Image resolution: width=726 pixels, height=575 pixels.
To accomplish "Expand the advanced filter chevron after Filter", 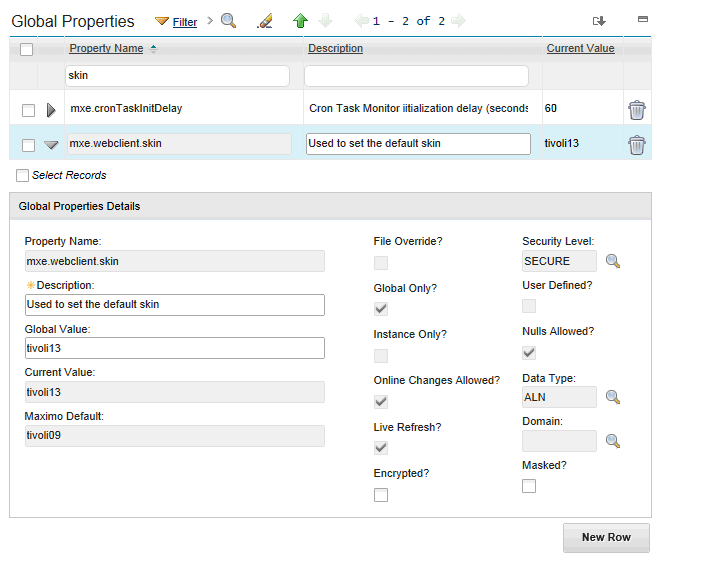I will 210,21.
